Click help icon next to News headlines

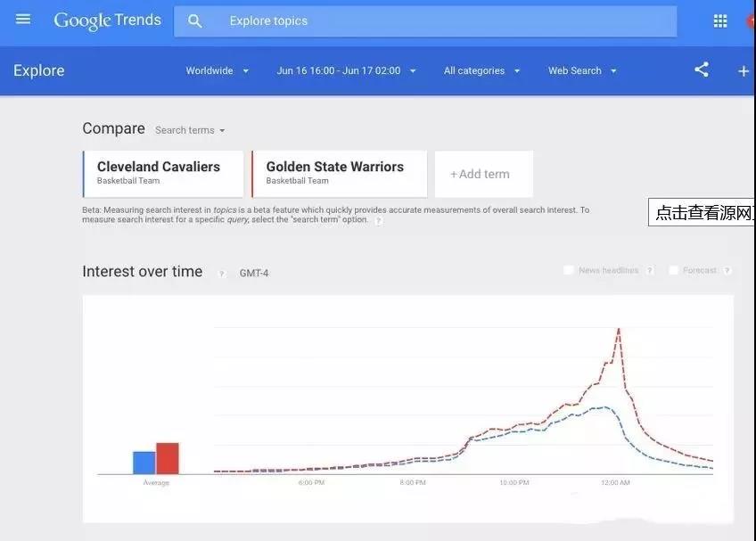pos(650,271)
